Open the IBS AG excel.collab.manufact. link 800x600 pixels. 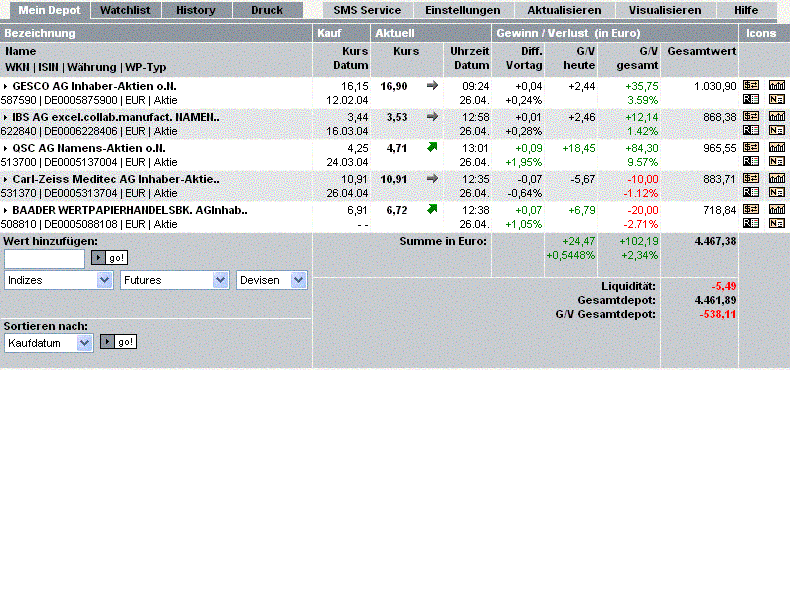tap(116, 117)
